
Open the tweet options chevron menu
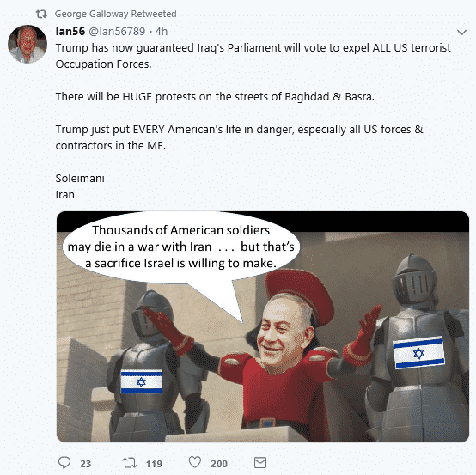[461, 32]
